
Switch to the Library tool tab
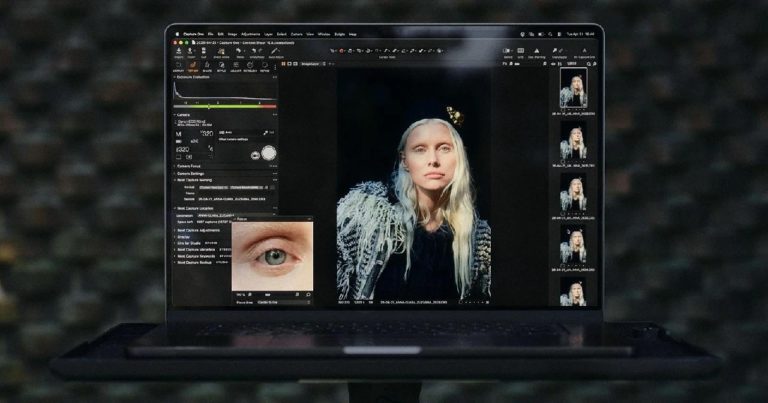(x=178, y=66)
